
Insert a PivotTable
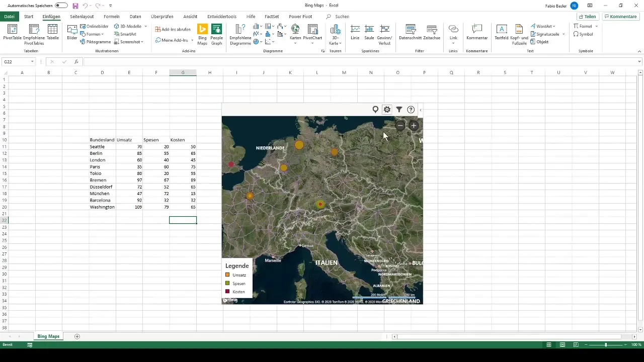click(12, 33)
